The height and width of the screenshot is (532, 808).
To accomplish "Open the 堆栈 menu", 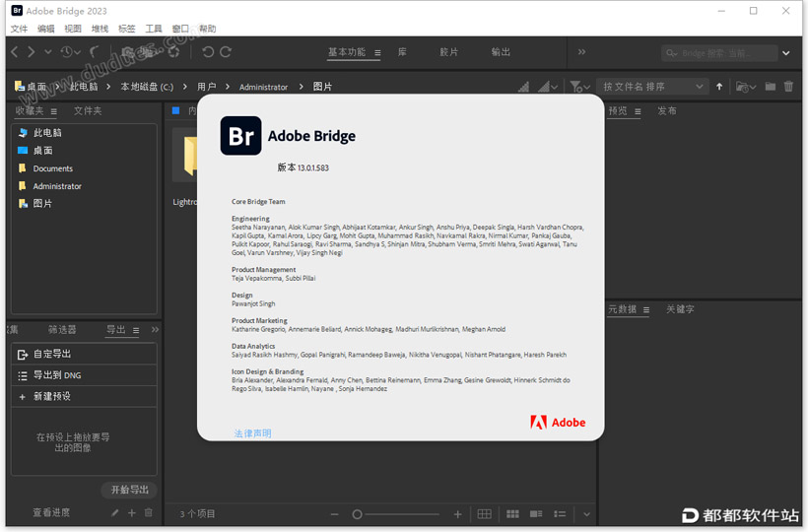I will [100, 29].
